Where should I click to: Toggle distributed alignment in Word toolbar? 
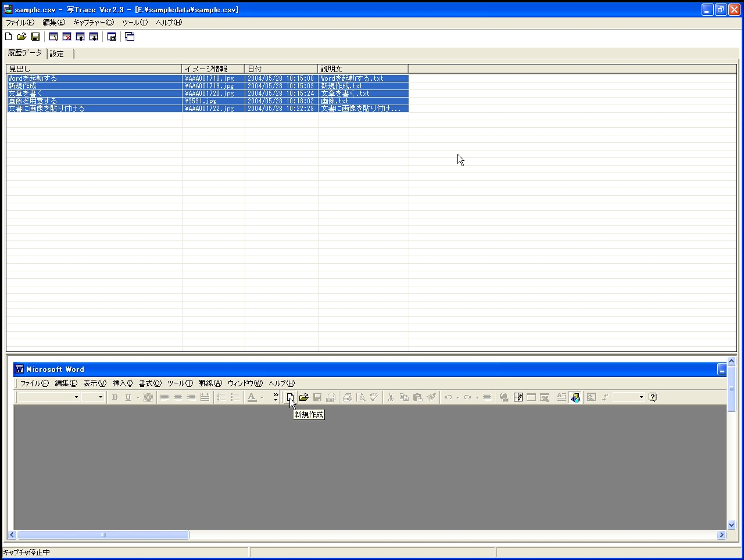coord(205,397)
